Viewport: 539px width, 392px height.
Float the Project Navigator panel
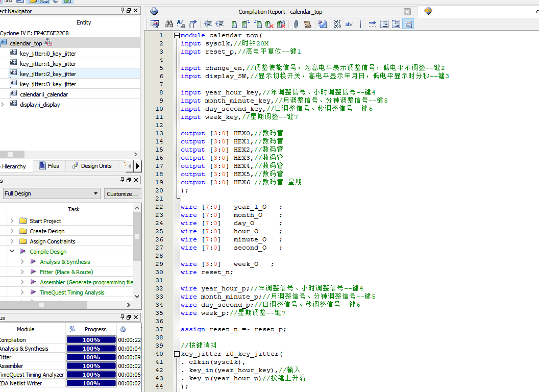129,11
